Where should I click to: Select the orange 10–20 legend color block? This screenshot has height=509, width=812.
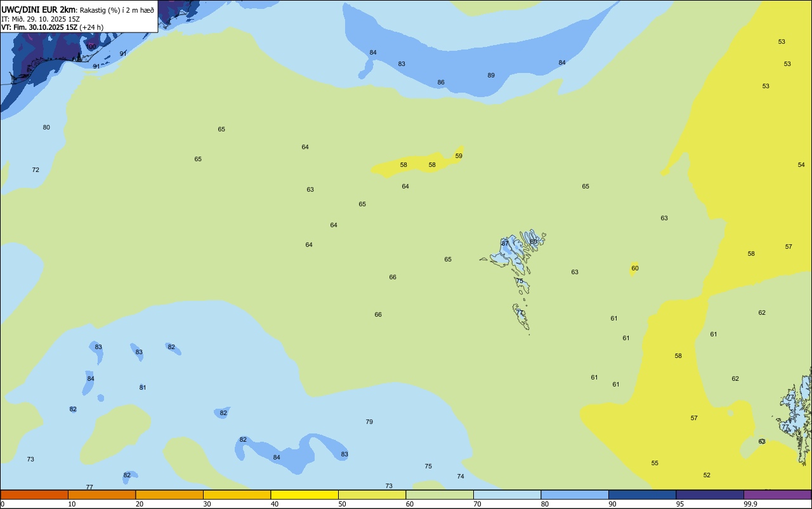click(x=101, y=494)
